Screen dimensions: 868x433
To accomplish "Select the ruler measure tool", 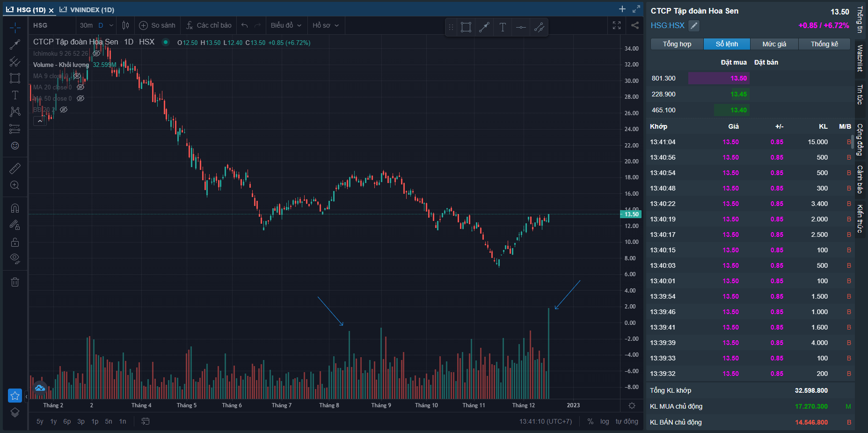I will click(15, 168).
